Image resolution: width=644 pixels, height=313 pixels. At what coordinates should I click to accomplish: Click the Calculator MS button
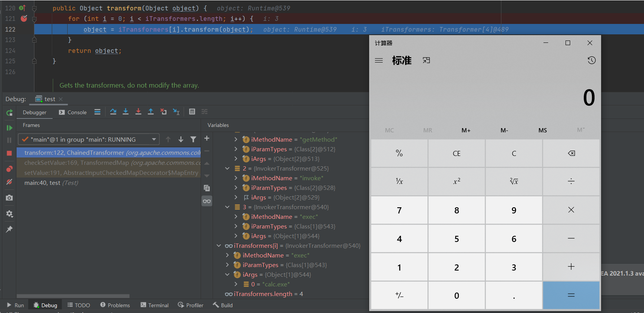point(542,130)
